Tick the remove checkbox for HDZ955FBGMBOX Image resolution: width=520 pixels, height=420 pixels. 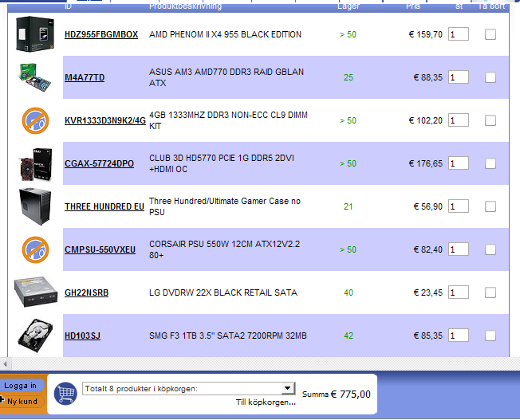coord(490,34)
